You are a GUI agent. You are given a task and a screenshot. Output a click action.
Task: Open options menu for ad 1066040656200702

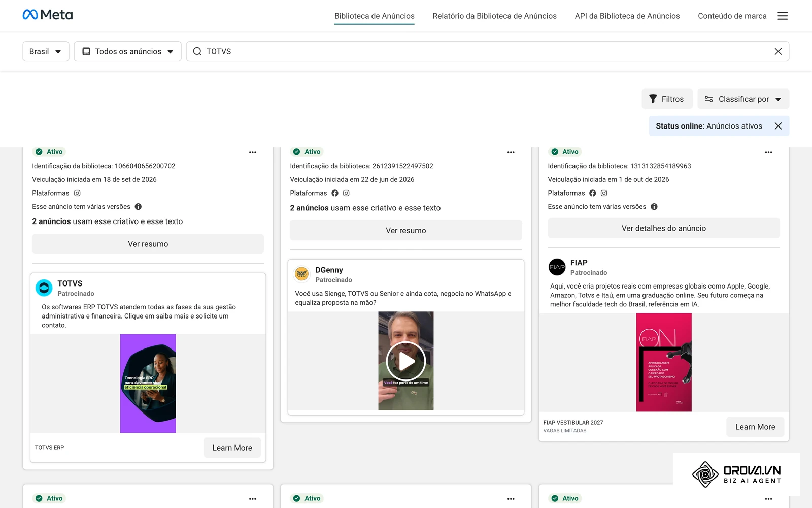click(x=253, y=152)
